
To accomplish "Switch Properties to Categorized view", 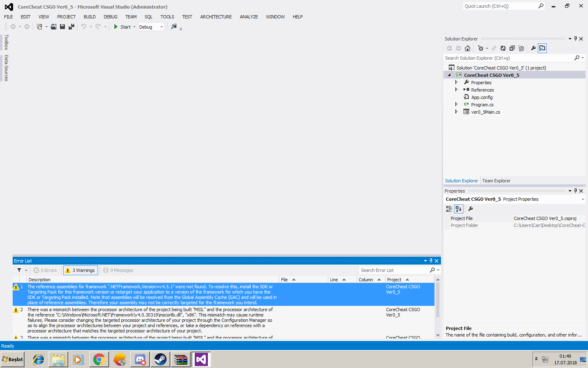I will (x=449, y=209).
